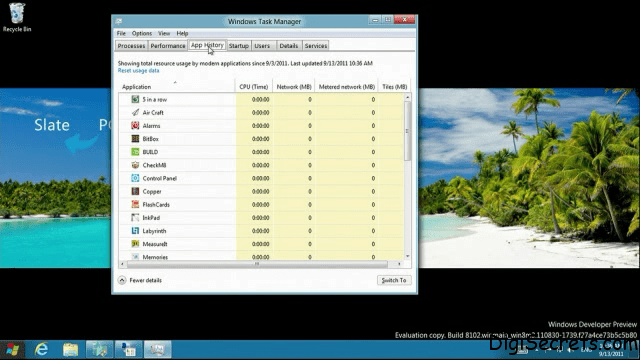This screenshot has height=360, width=640.
Task: Click the Copper app icon
Action: tap(135, 191)
